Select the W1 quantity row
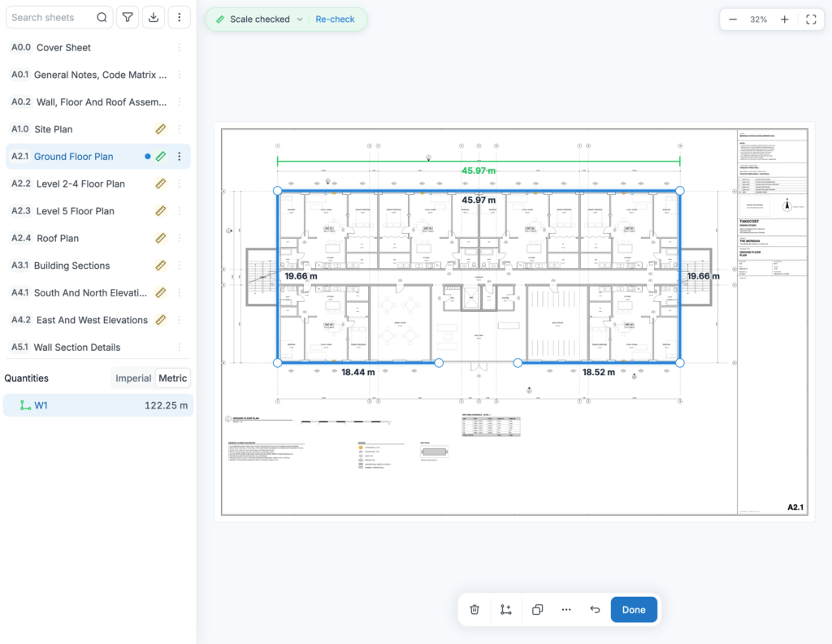The image size is (832, 644). [98, 405]
